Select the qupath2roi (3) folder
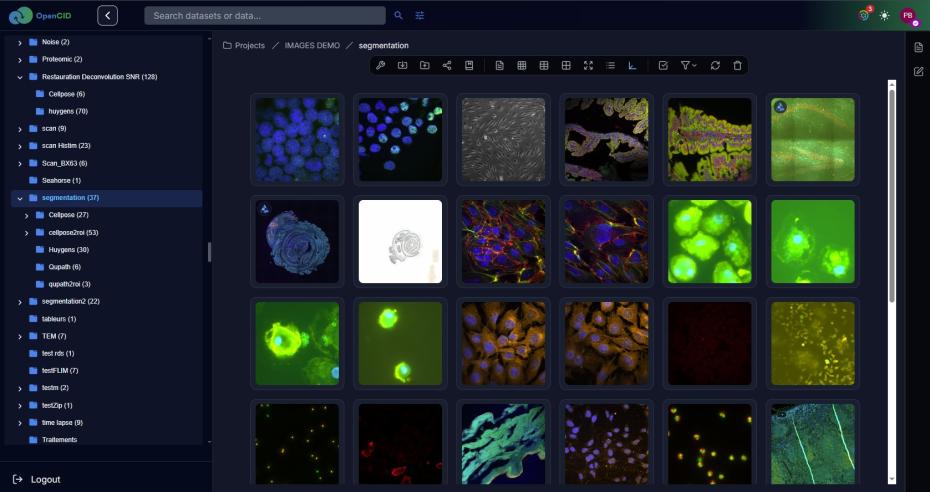The image size is (930, 492). pos(69,284)
